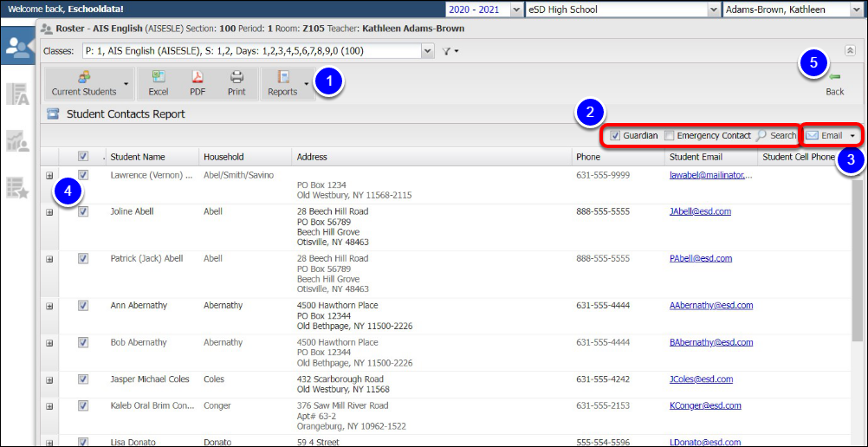This screenshot has width=868, height=447.
Task: Sort by Phone column header
Action: point(618,157)
